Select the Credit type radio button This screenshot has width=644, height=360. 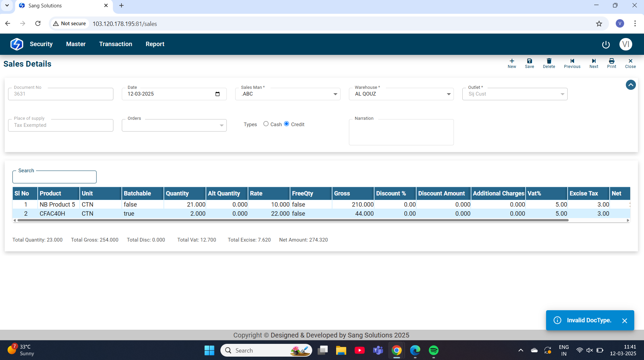pyautogui.click(x=287, y=124)
